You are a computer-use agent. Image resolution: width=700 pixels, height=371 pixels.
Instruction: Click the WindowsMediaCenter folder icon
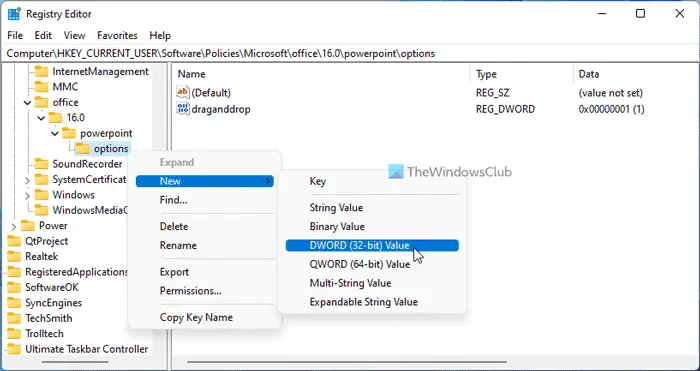click(41, 210)
